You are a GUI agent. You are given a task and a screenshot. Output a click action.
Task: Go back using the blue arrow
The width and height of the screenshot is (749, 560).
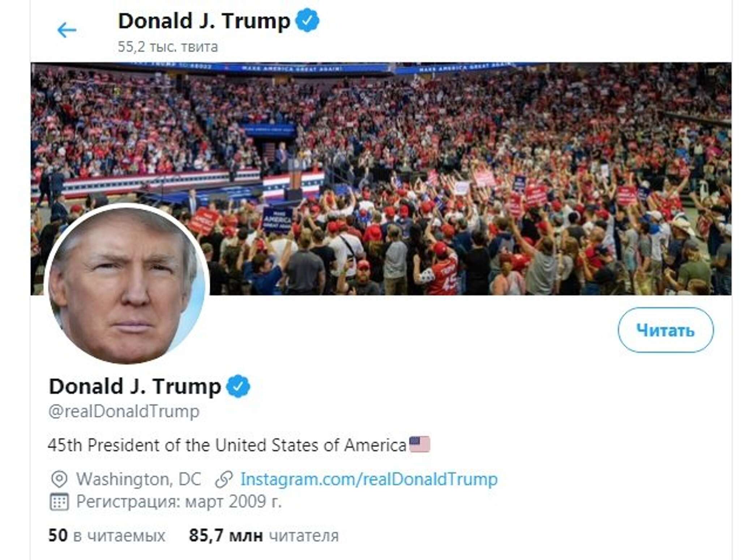tap(67, 30)
